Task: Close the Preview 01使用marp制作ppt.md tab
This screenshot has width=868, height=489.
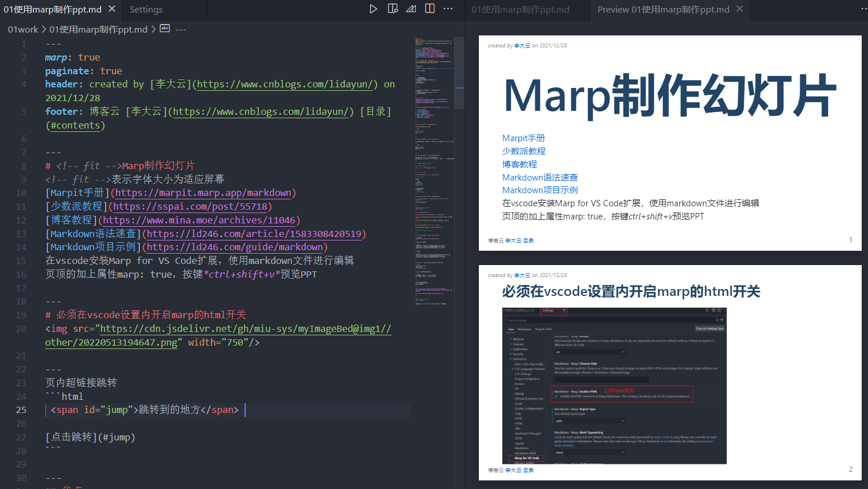Action: 739,9
